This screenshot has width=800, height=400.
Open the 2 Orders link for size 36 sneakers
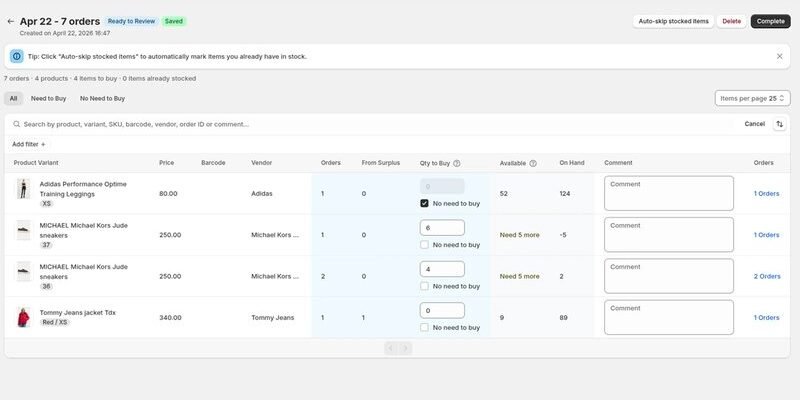767,276
